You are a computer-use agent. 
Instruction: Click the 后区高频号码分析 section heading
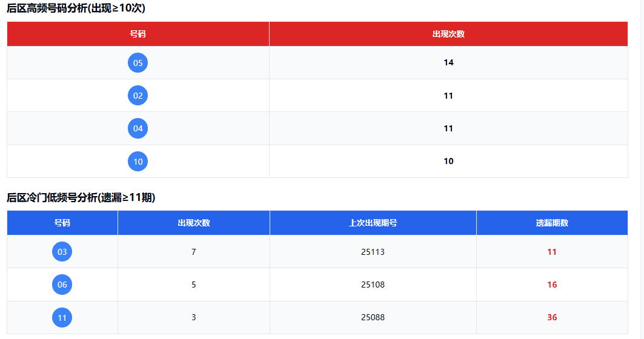[x=76, y=8]
